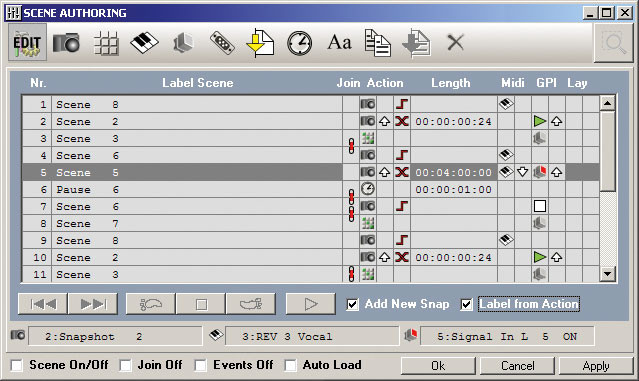This screenshot has width=639, height=381.
Task: Check the Scene On/Off checkbox
Action: point(17,365)
